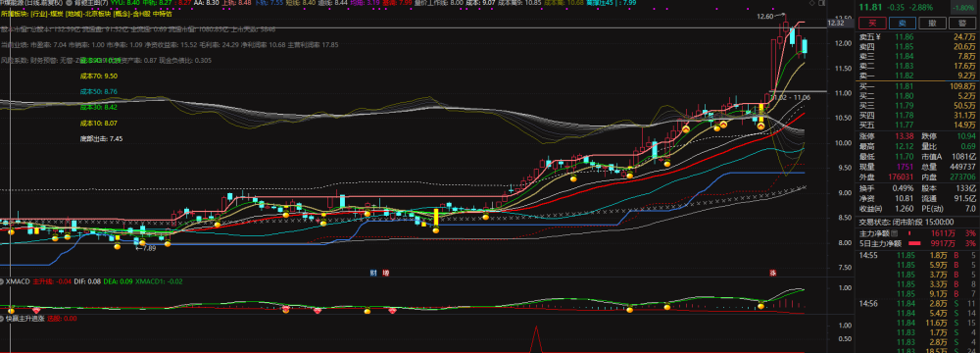Click the blue 卖 (sell) button
The height and width of the screenshot is (353, 980).
click(x=903, y=24)
